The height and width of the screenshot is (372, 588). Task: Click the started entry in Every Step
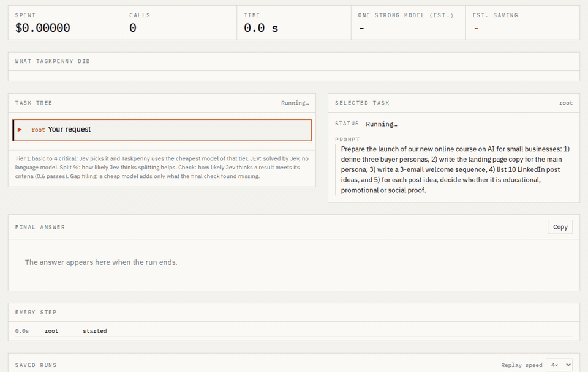click(x=94, y=331)
